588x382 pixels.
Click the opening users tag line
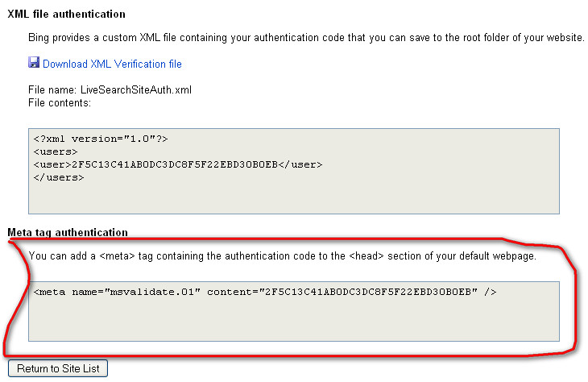56,152
